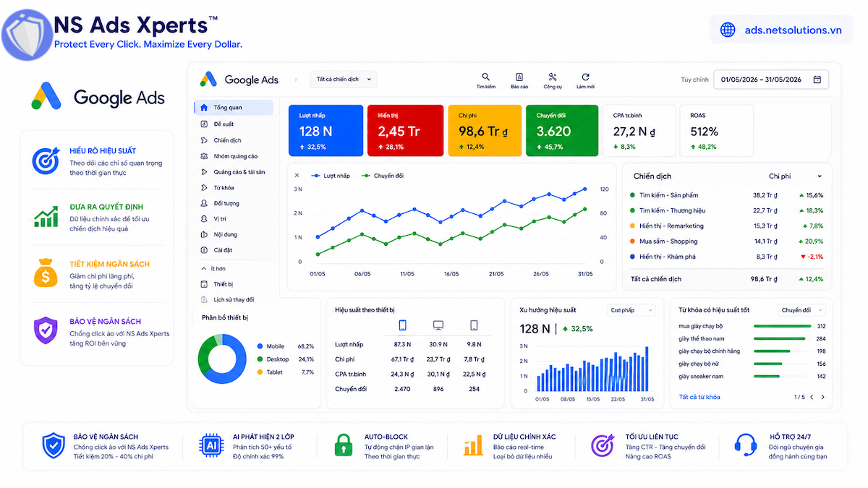Viewport: 868px width, 488px height.
Task: Select Tổng quan in the sidebar
Action: (234, 108)
